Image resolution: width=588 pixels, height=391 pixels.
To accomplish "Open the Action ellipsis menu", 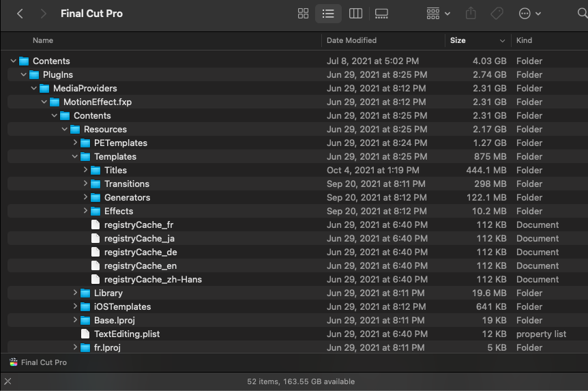I will 529,14.
